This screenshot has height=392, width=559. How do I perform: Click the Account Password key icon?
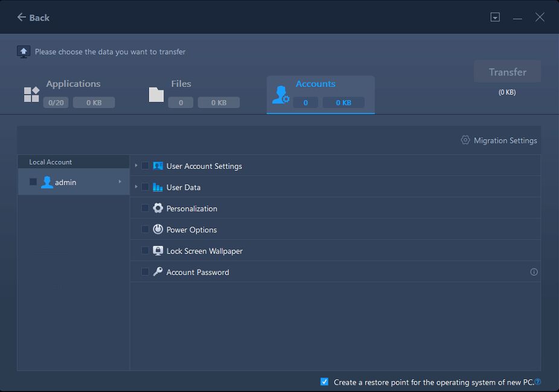[158, 272]
